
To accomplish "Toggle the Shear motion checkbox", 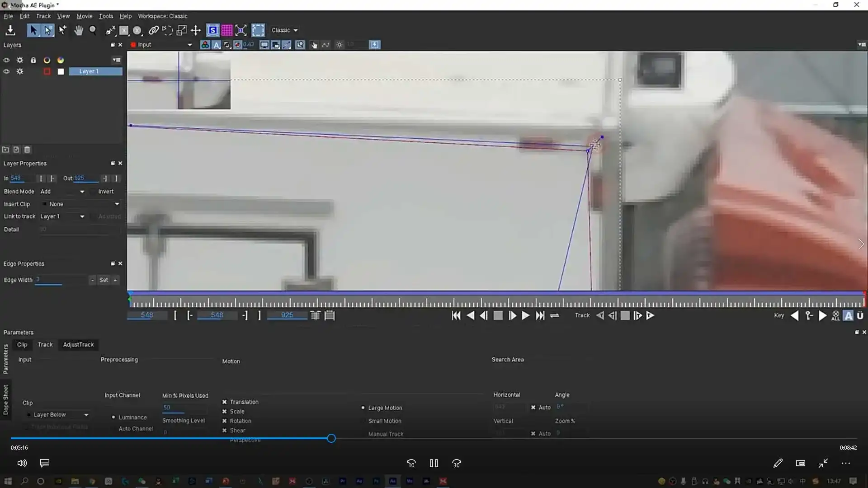I will coord(224,430).
